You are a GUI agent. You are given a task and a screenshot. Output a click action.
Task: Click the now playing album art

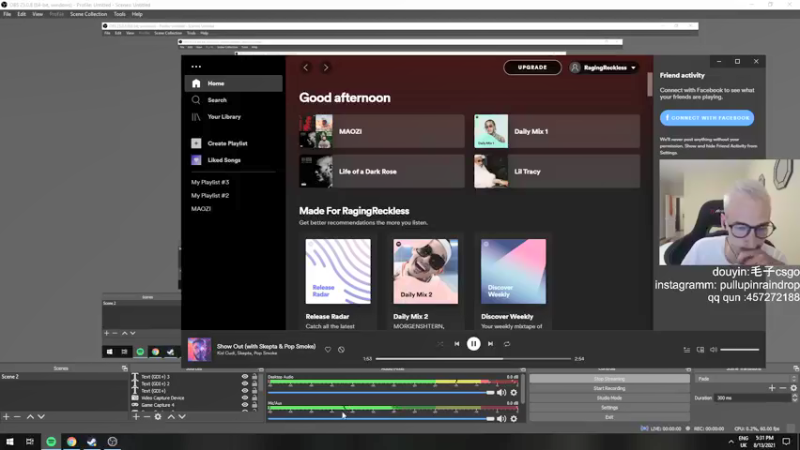[199, 349]
